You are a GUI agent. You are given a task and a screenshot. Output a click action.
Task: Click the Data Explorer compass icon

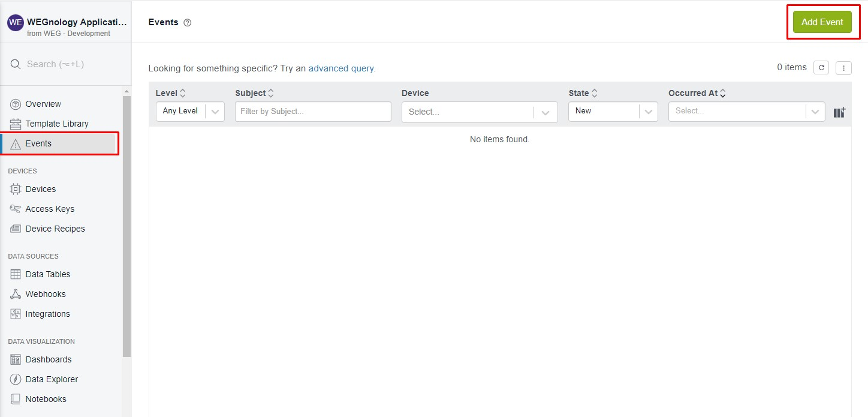pos(16,379)
